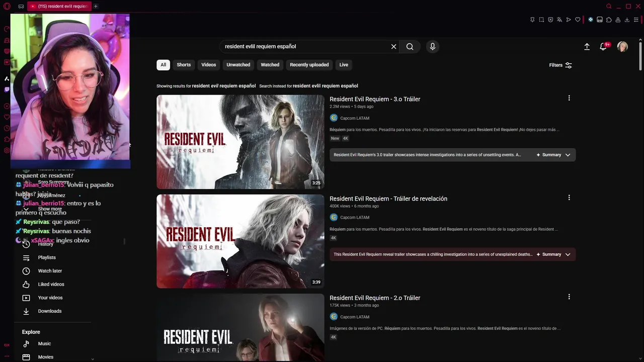Start voice search with microphone icon
This screenshot has width=644, height=362.
tap(432, 46)
